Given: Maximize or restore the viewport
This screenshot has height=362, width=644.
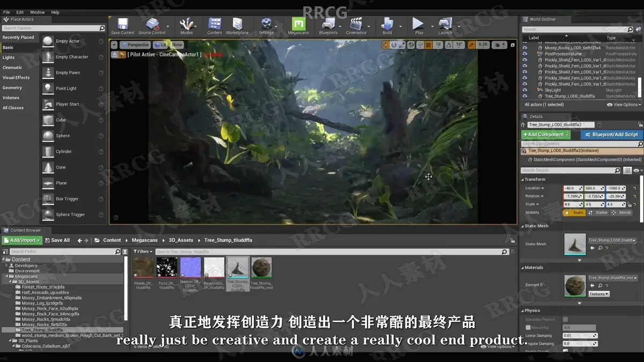Looking at the screenshot, I should coord(511,45).
